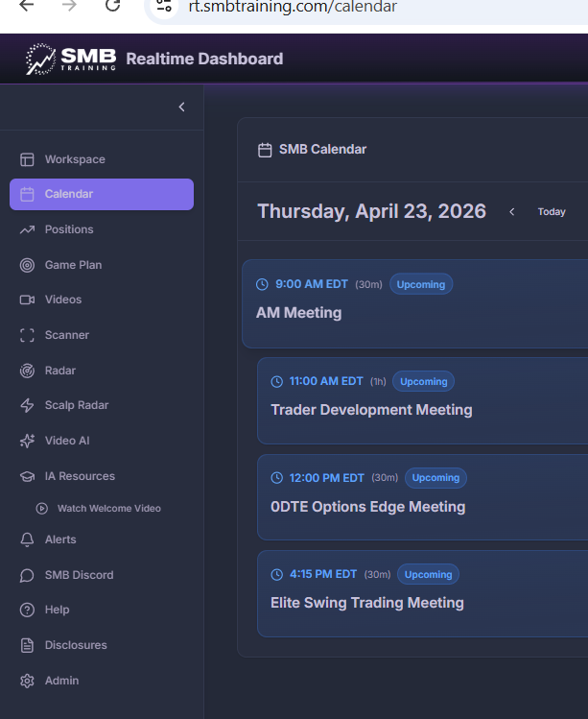Click the 12:00 PM EDT time text
The image size is (588, 719).
coord(327,478)
